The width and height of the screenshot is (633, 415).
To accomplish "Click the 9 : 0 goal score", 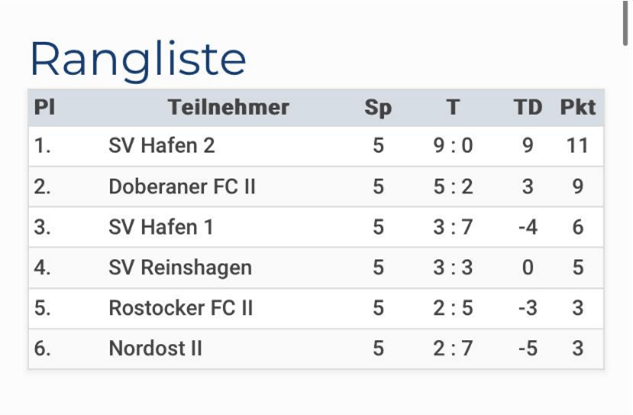I will click(453, 145).
